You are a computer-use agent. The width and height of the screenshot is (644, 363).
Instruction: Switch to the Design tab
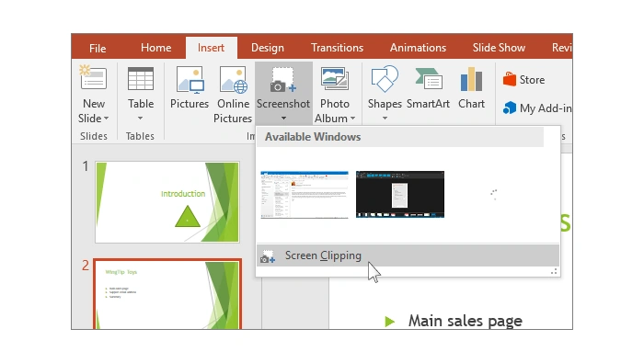click(268, 48)
